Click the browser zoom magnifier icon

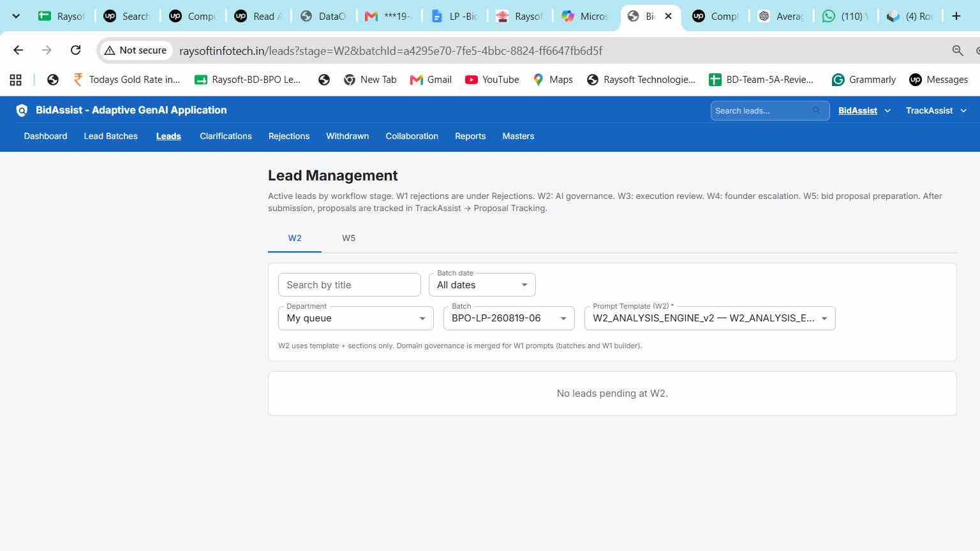[957, 50]
